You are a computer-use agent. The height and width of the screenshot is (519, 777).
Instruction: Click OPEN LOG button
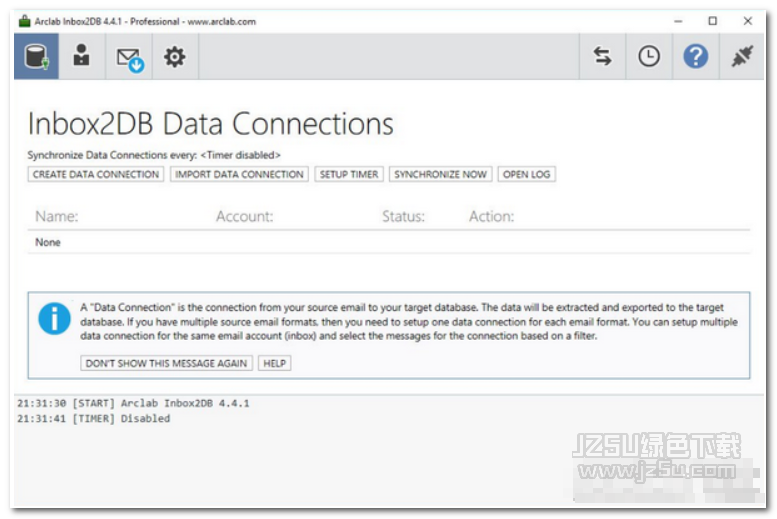pos(526,174)
